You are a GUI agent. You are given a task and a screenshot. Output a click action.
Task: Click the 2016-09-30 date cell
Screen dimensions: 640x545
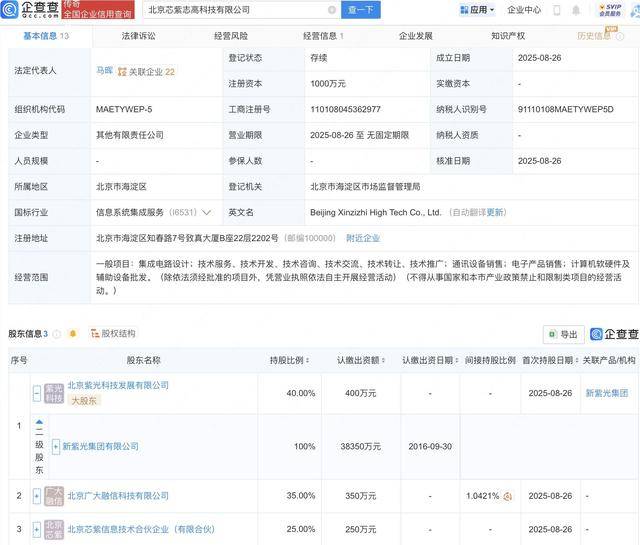(430, 447)
